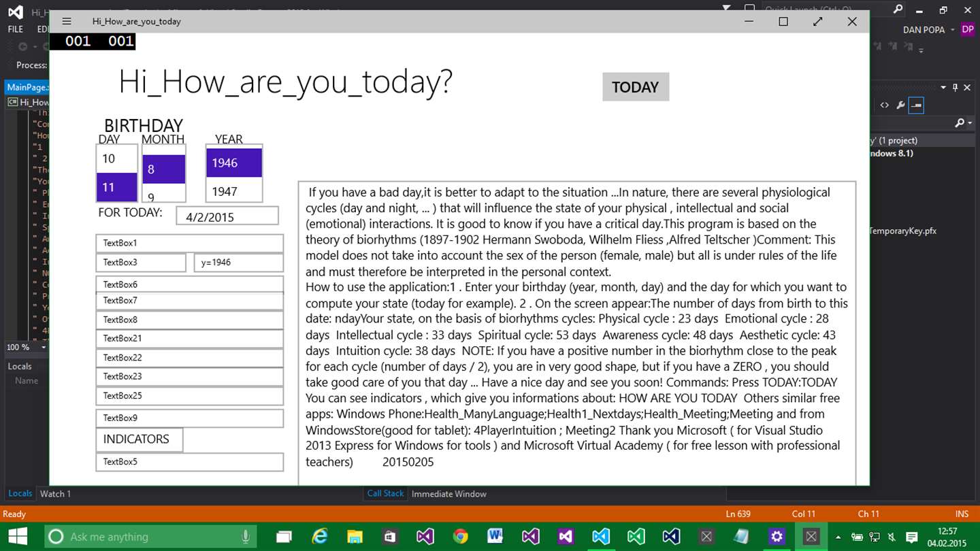Click into the TextBox6 field
The image size is (980, 551).
190,284
